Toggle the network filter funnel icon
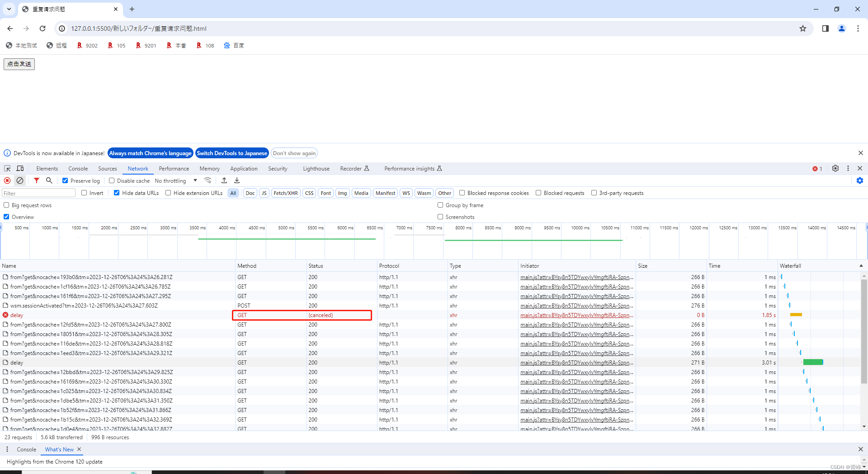868x474 pixels. (x=37, y=180)
